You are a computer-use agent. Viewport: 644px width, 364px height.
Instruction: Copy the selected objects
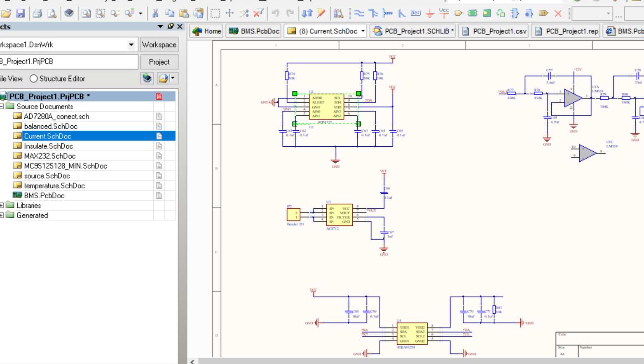(169, 14)
